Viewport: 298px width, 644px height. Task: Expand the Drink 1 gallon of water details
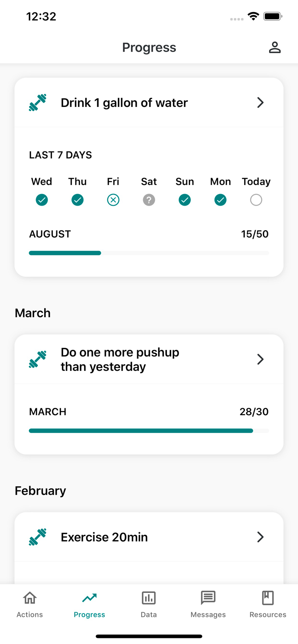click(x=260, y=102)
